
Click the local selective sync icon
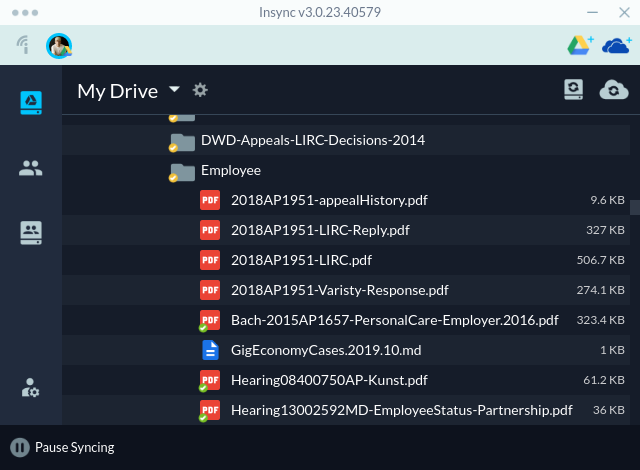(x=573, y=89)
